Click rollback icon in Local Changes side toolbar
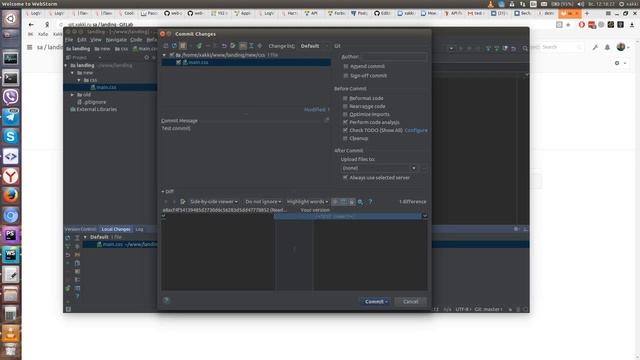The height and width of the screenshot is (360, 640). pyautogui.click(x=68, y=255)
